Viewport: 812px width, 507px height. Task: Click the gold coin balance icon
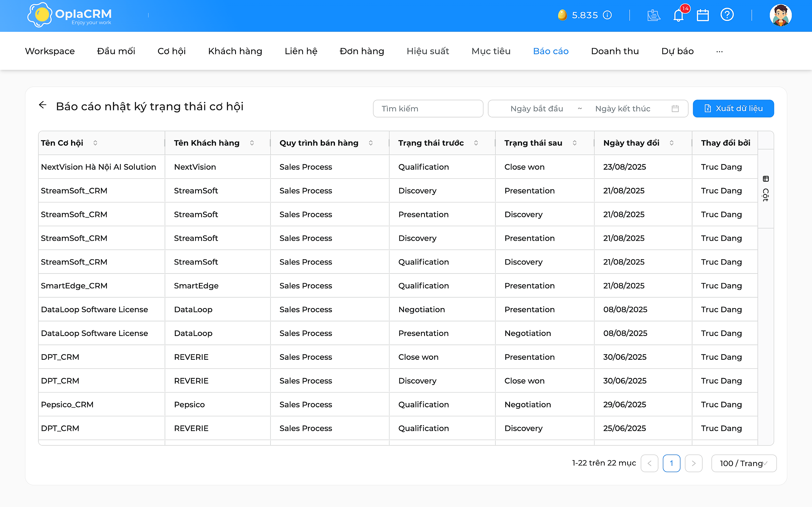562,15
